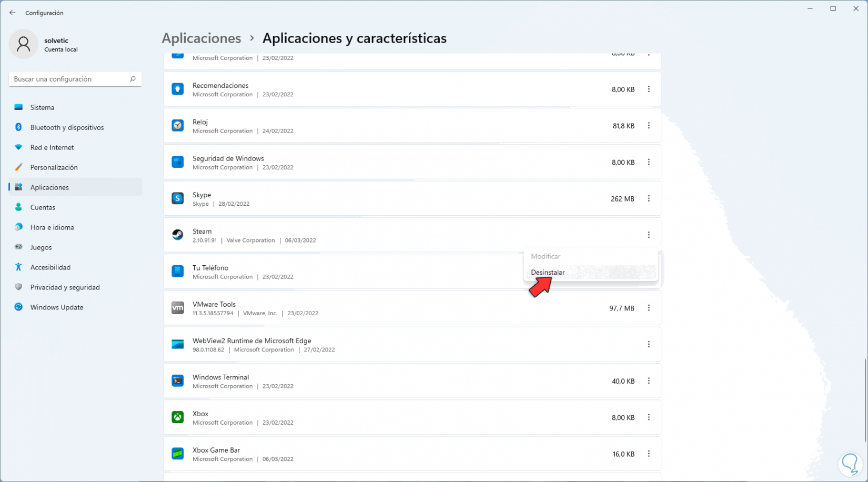
Task: Open more options for Windows Terminal
Action: coord(649,381)
